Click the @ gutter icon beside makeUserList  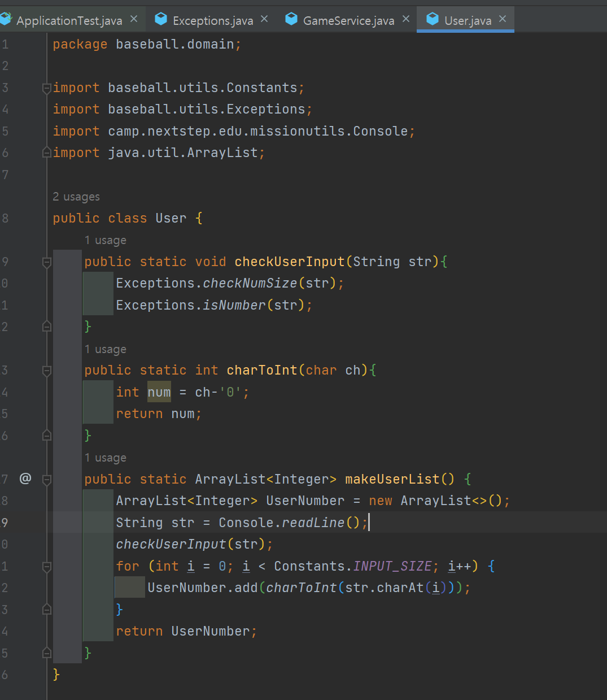[x=25, y=479]
